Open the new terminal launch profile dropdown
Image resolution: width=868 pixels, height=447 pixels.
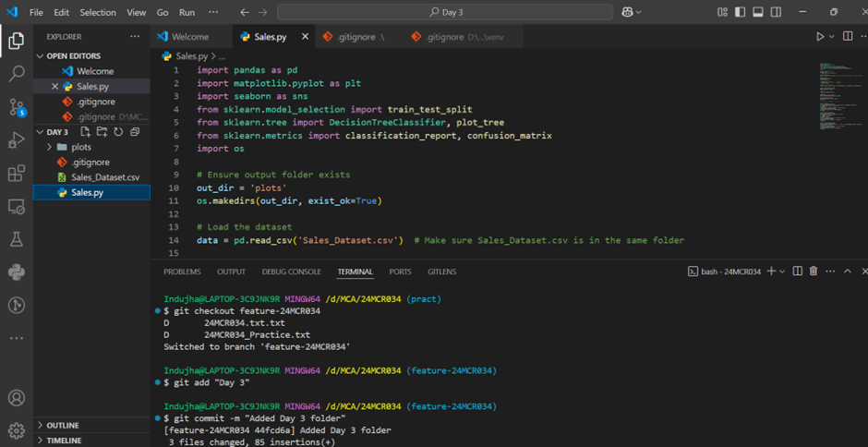coord(782,272)
